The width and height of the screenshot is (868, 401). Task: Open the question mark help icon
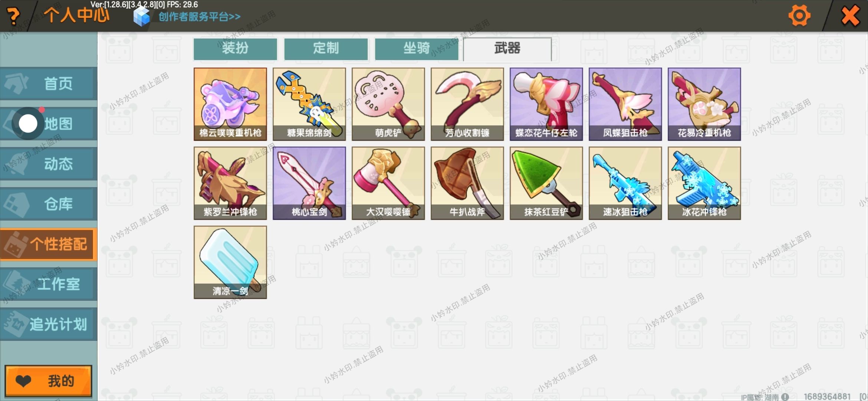click(14, 16)
